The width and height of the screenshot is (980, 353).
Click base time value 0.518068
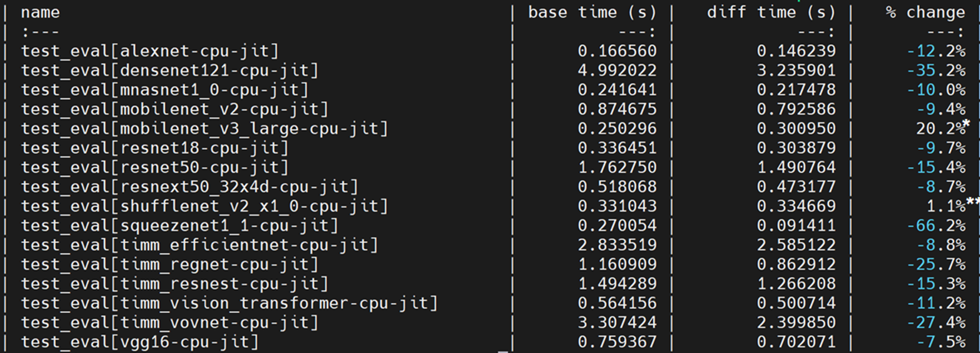click(617, 187)
